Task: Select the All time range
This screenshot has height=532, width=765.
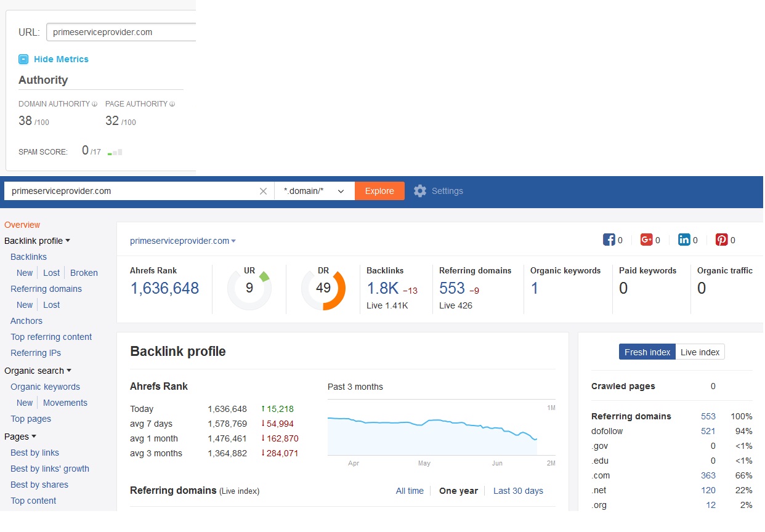Action: coord(410,491)
